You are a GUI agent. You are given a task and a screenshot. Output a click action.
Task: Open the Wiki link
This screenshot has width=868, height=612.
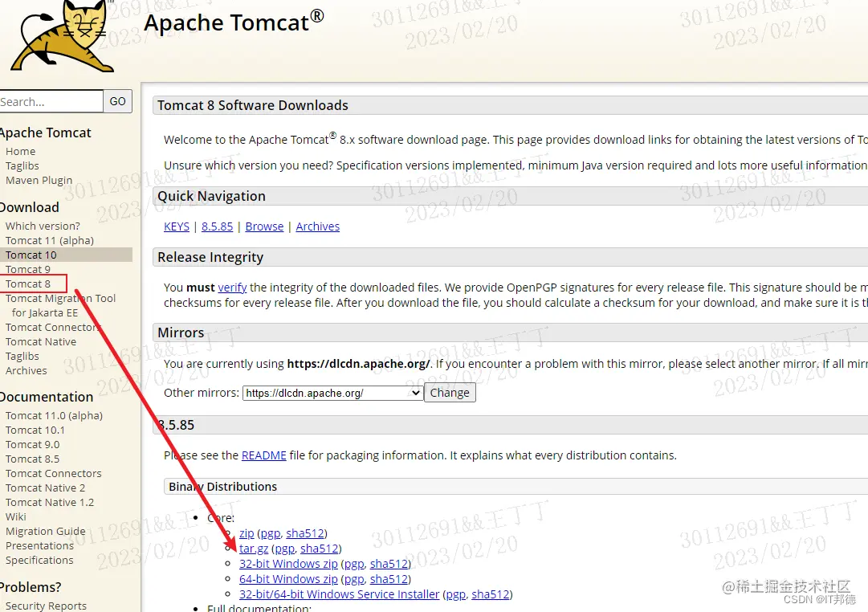coord(15,516)
